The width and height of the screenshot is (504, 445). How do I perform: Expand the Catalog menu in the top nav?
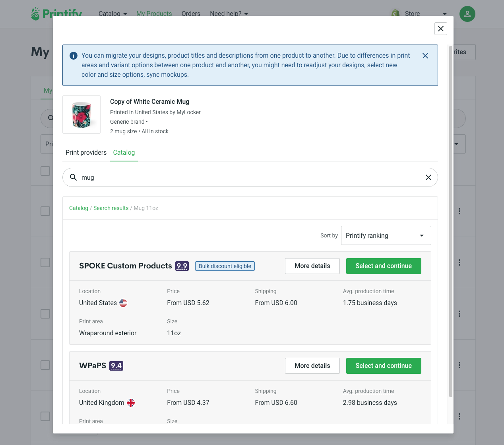[113, 14]
